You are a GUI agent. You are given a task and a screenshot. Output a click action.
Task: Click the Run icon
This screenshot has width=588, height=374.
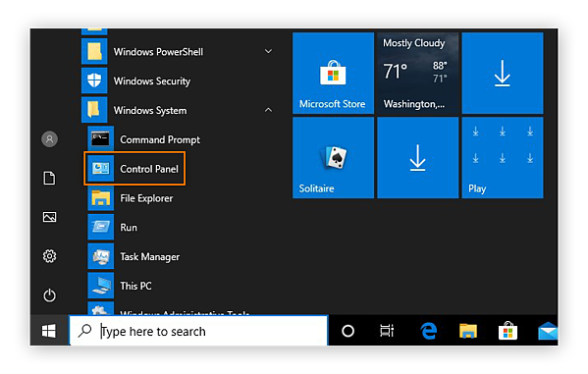coord(100,227)
